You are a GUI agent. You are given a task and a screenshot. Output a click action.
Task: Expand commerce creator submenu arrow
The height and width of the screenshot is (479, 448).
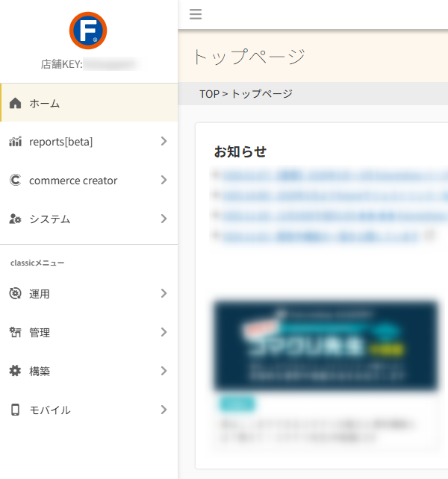(x=164, y=181)
